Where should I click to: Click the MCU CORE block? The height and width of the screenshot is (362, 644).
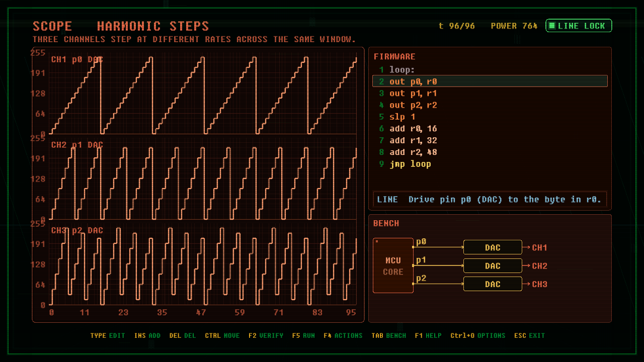393,265
